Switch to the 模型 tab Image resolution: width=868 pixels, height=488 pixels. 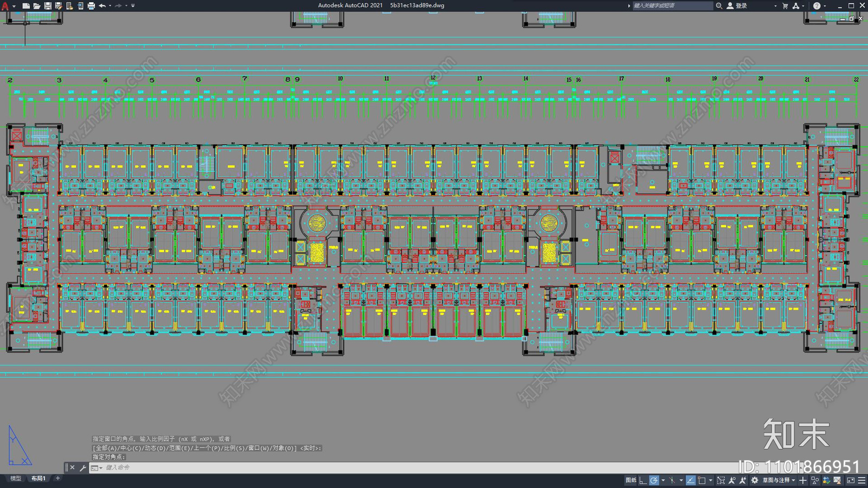pos(16,478)
